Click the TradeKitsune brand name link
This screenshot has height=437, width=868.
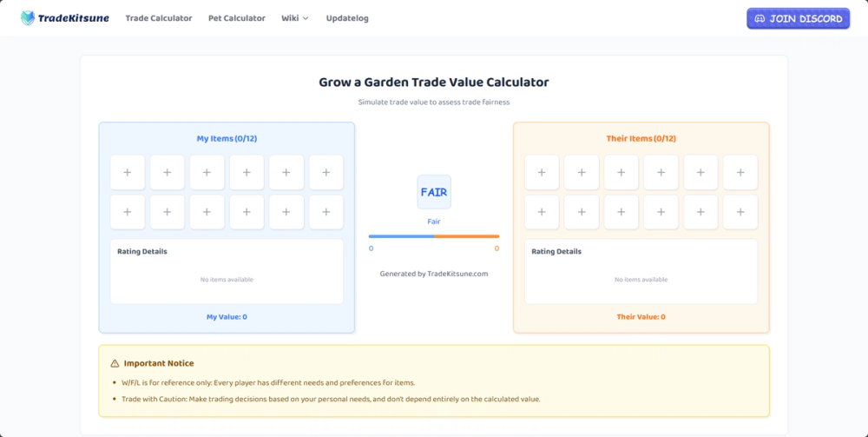tap(73, 18)
